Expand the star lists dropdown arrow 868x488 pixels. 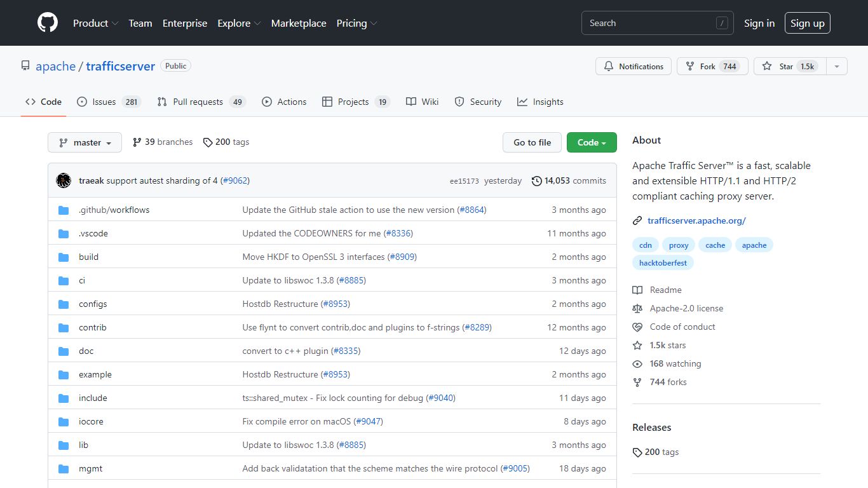837,66
